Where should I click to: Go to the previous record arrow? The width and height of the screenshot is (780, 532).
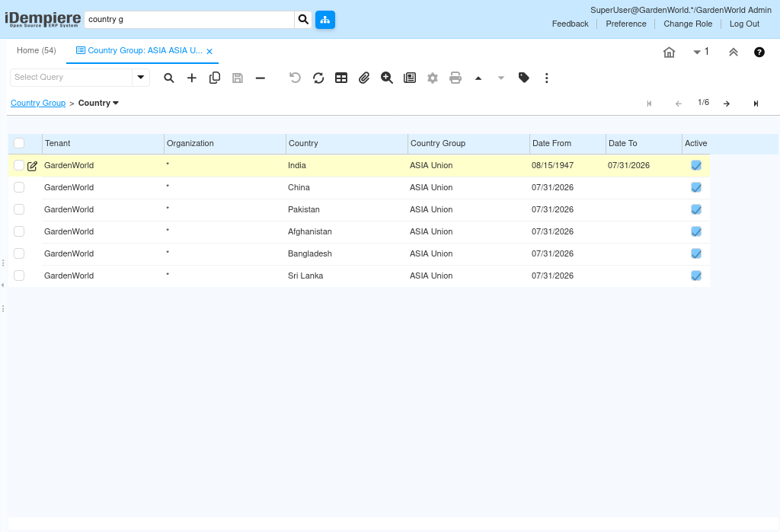(x=679, y=104)
